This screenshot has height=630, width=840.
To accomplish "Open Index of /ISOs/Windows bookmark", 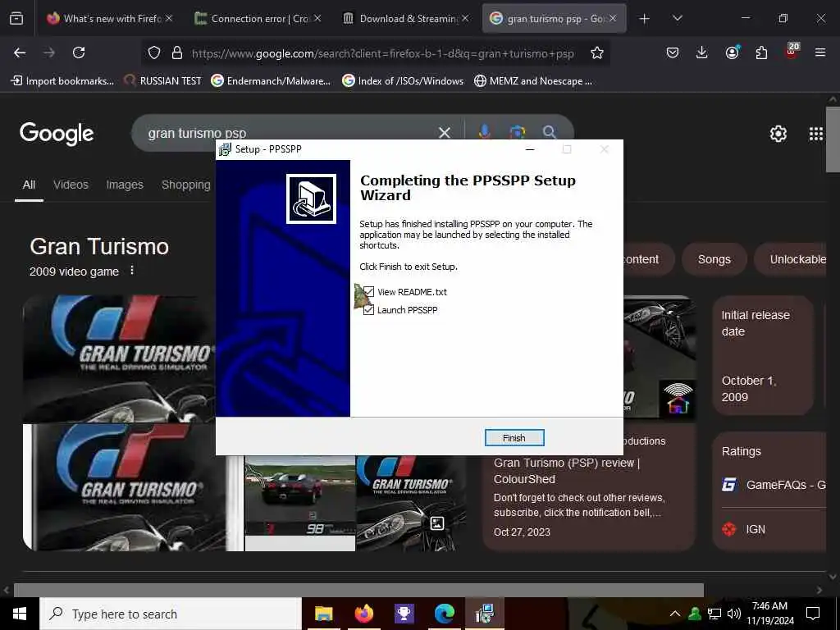I will (x=403, y=81).
